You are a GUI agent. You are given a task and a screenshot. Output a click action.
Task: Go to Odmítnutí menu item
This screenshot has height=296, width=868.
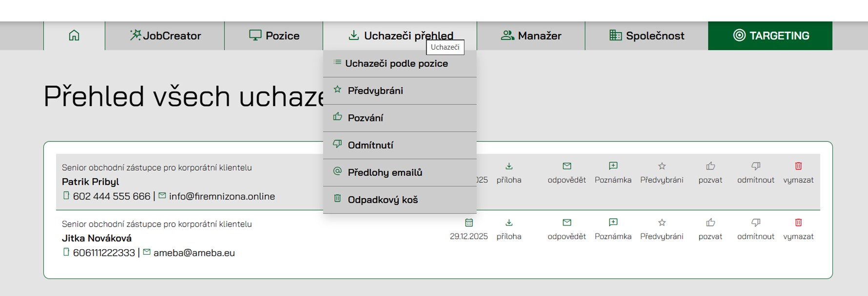[370, 145]
